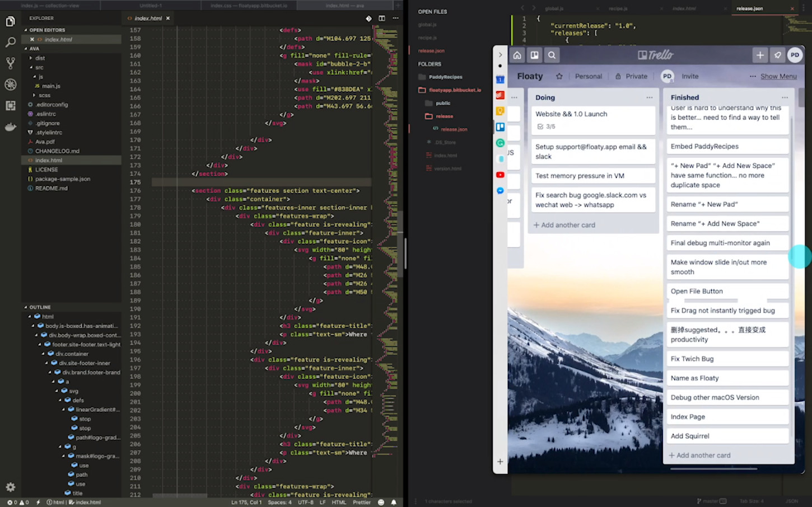Switch to recipe.js tab in Sublime
This screenshot has height=507, width=812.
click(618, 8)
